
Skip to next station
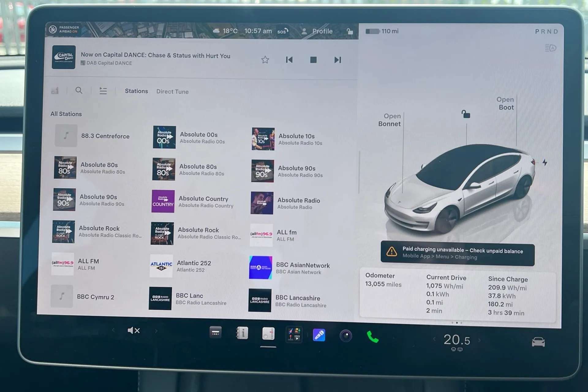337,60
